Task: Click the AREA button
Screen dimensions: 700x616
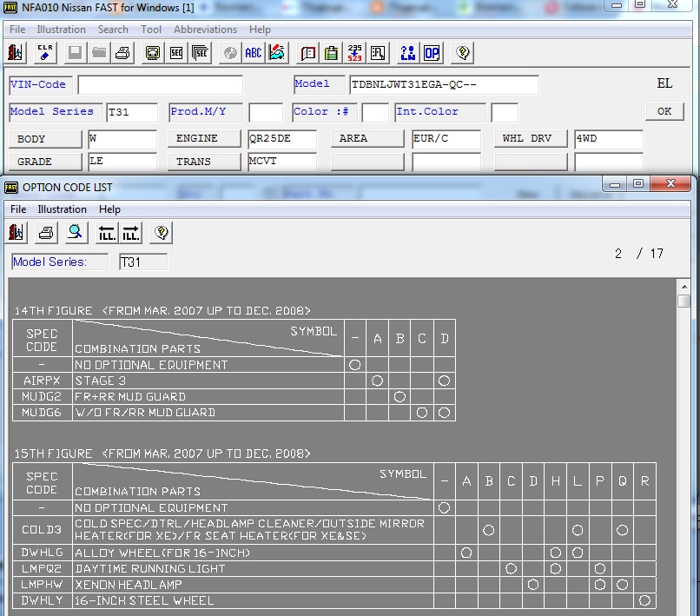Action: [367, 138]
